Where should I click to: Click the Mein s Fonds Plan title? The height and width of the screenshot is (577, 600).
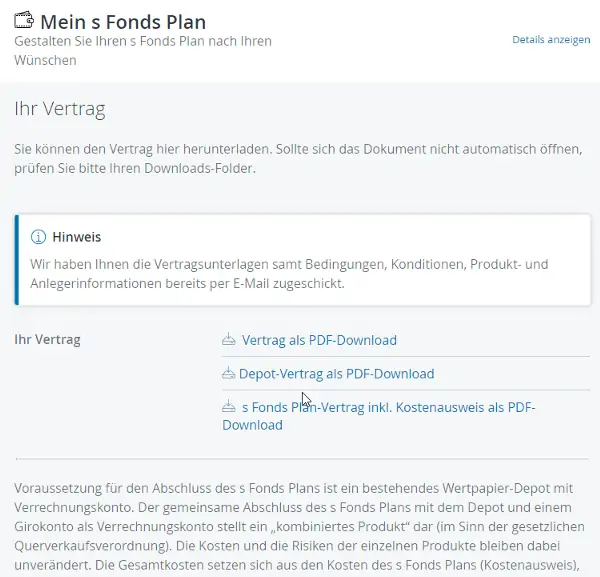coord(123,22)
